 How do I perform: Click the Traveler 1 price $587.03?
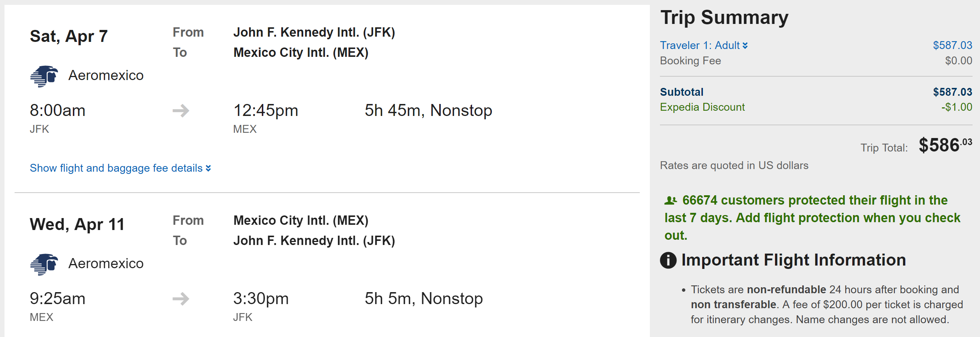(952, 45)
